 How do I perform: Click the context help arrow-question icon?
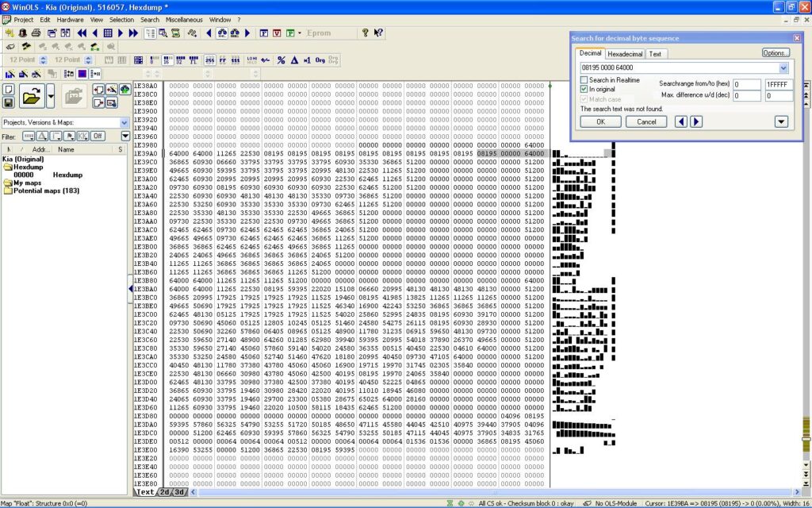tap(378, 33)
